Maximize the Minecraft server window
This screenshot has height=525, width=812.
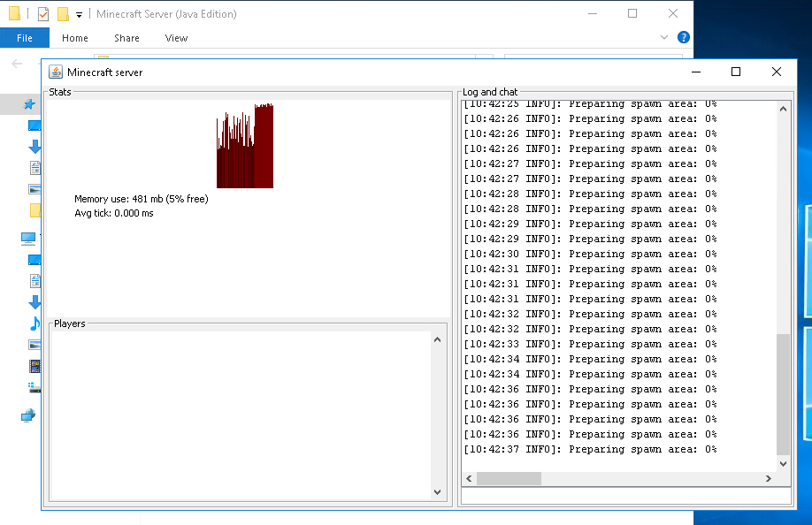(735, 72)
